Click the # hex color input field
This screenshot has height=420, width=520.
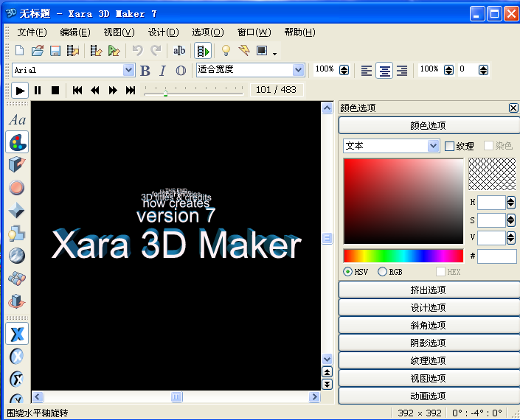(x=497, y=256)
